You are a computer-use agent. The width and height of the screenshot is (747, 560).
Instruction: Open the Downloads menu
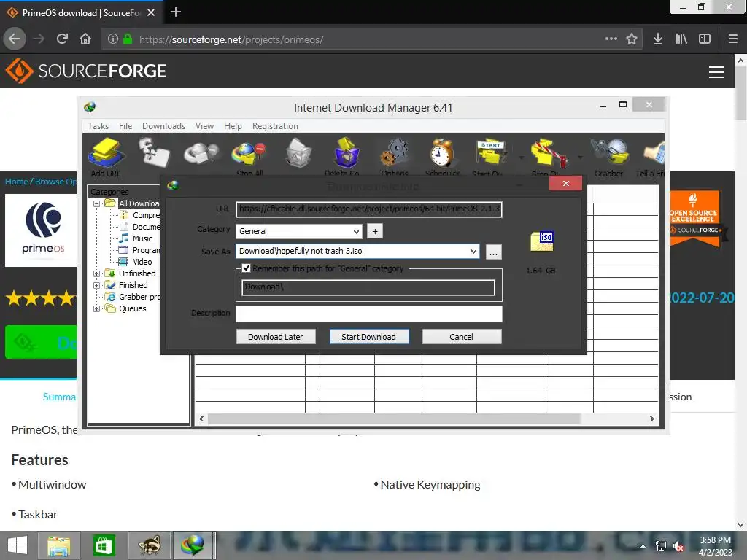(x=163, y=125)
